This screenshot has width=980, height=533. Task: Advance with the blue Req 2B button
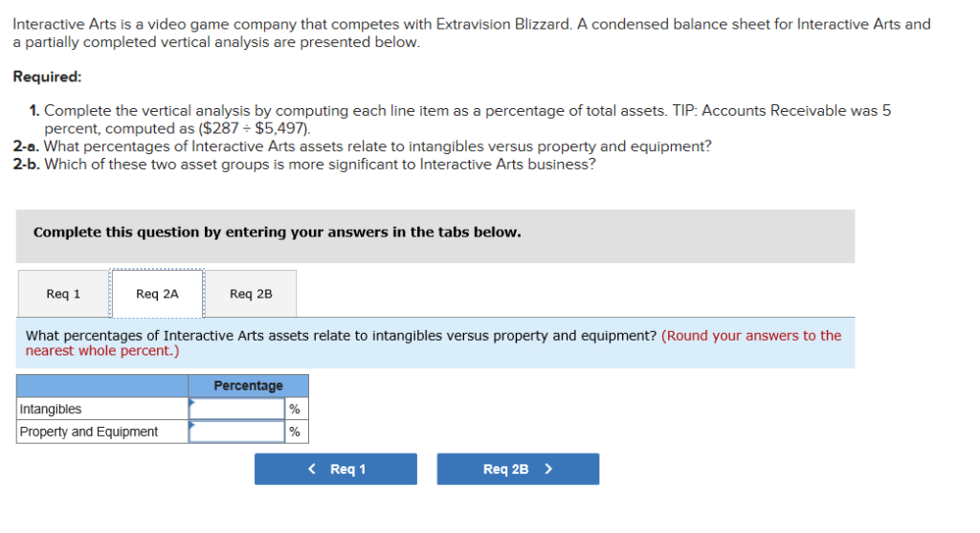tap(518, 469)
